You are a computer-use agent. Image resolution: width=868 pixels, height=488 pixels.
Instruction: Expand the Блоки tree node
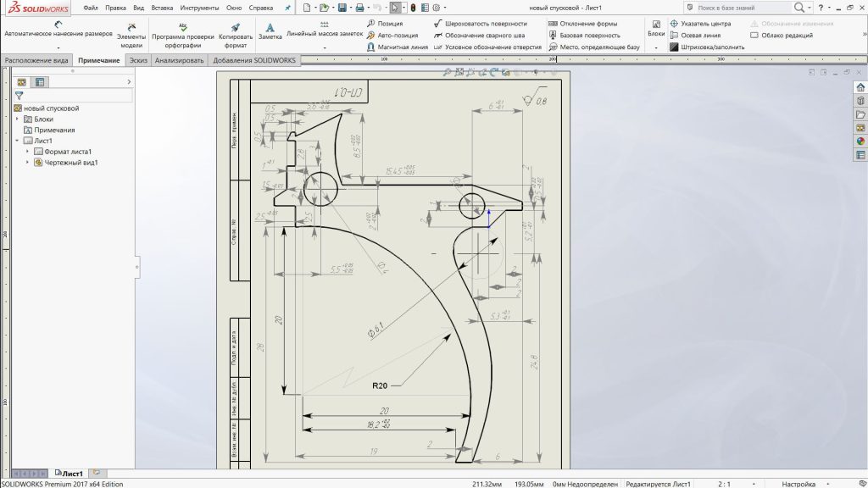pyautogui.click(x=17, y=119)
